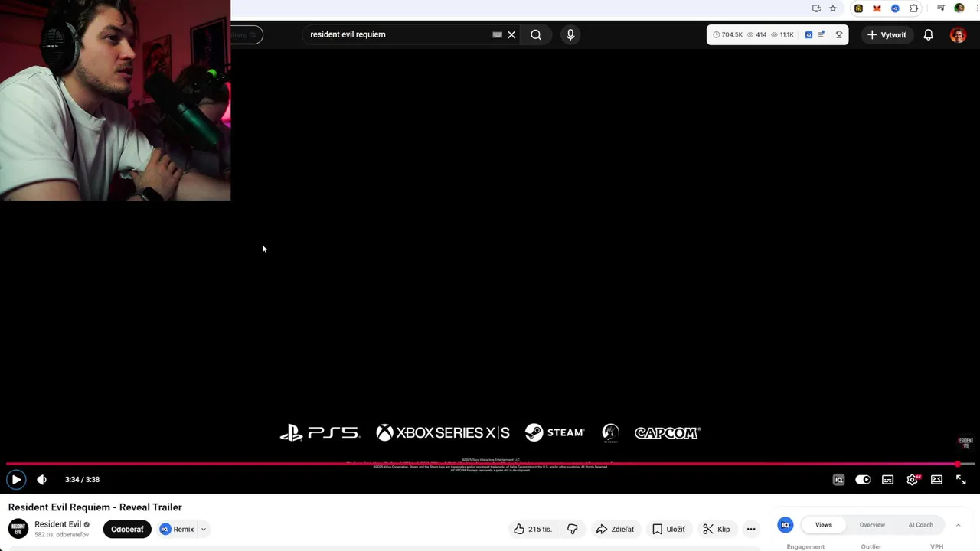Viewport: 980px width, 551px height.
Task: Select the Overview tab in vidIQ panel
Action: (x=872, y=525)
